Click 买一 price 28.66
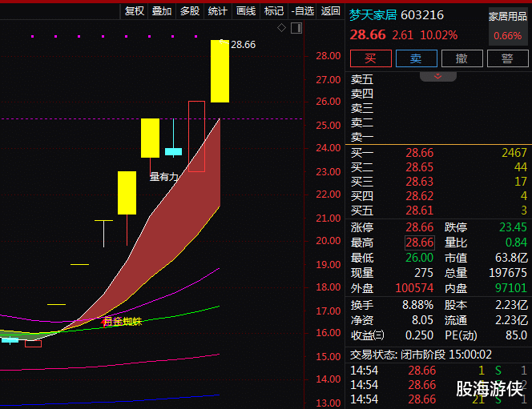 pos(419,153)
